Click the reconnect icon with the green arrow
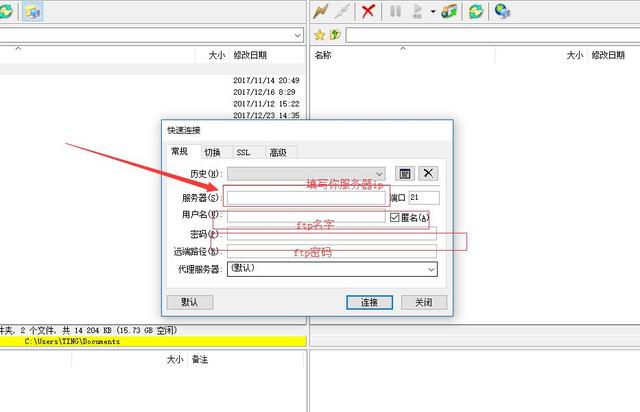 click(449, 11)
